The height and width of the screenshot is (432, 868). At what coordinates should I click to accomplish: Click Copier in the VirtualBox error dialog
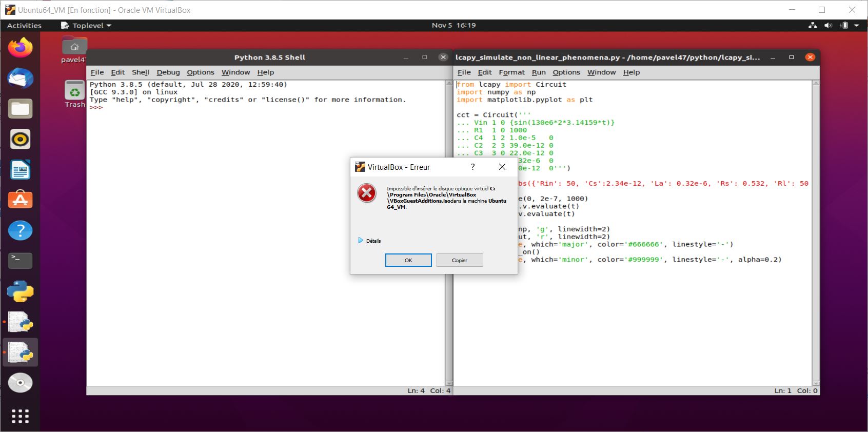[x=460, y=260]
